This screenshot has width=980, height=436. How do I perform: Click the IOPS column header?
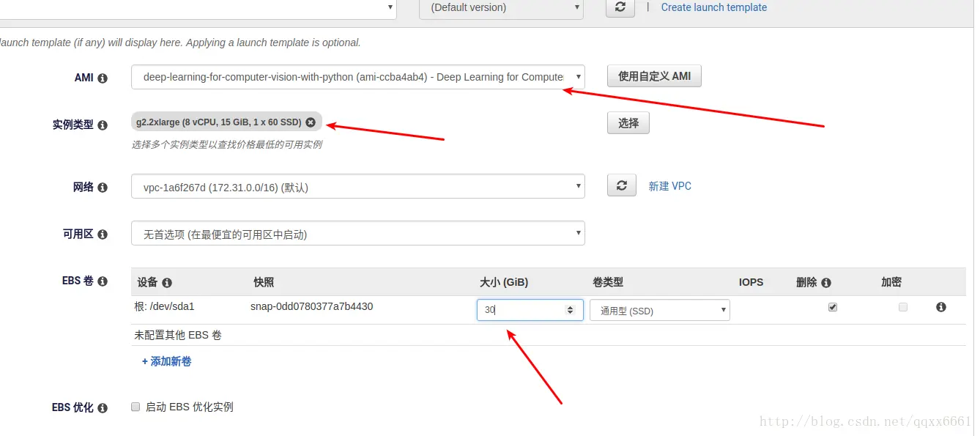(x=751, y=282)
